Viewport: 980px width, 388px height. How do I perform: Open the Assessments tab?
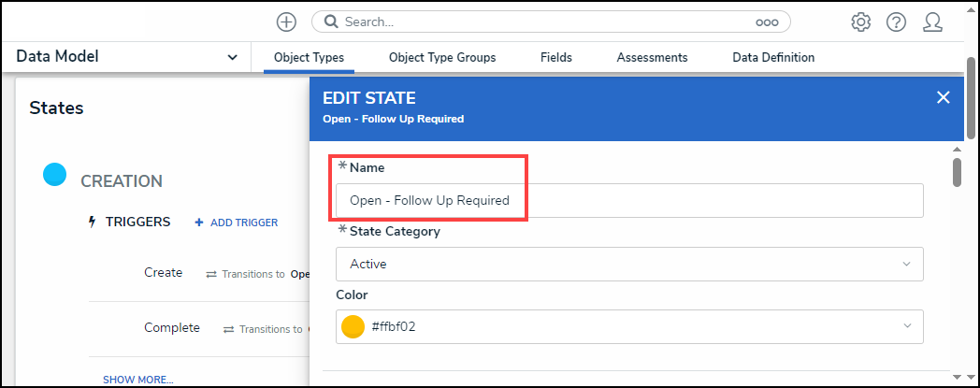[x=652, y=58]
